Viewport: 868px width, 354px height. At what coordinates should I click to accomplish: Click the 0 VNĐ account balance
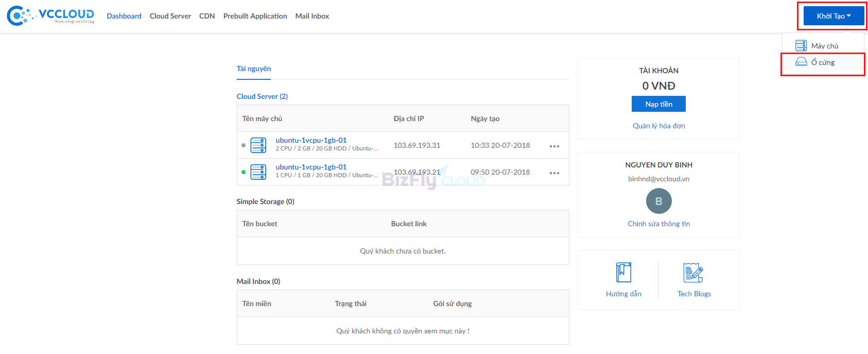(x=658, y=86)
